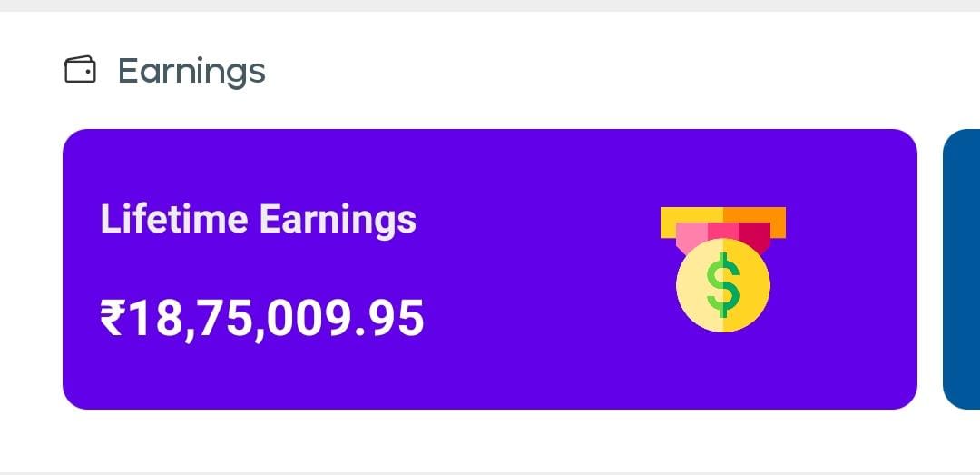This screenshot has height=475, width=980.
Task: Tap the white space right of the Earnings heading
Action: point(590,71)
